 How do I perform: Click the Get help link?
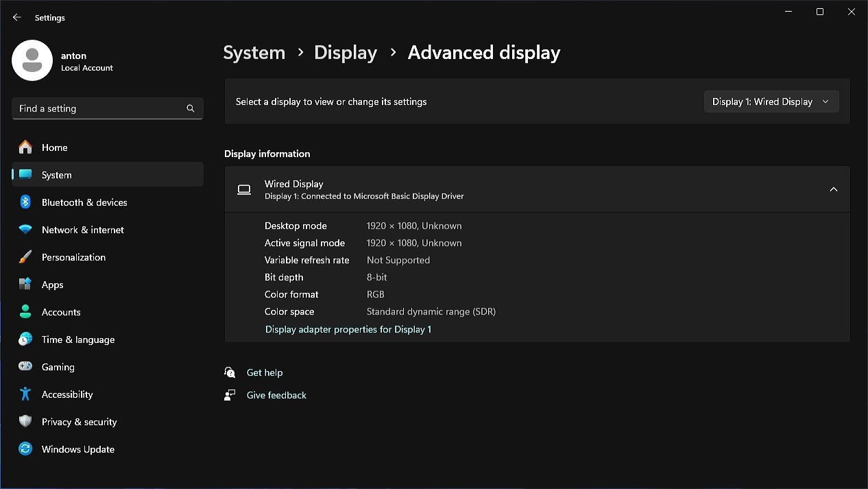point(264,372)
